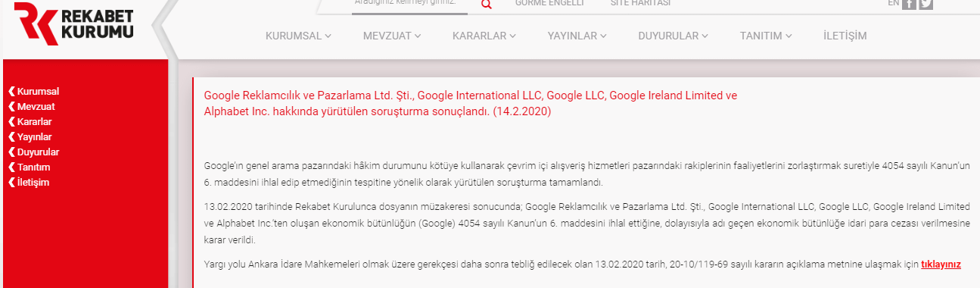Select Yayınlar in the red sidebar
The height and width of the screenshot is (288, 980).
(x=31, y=137)
